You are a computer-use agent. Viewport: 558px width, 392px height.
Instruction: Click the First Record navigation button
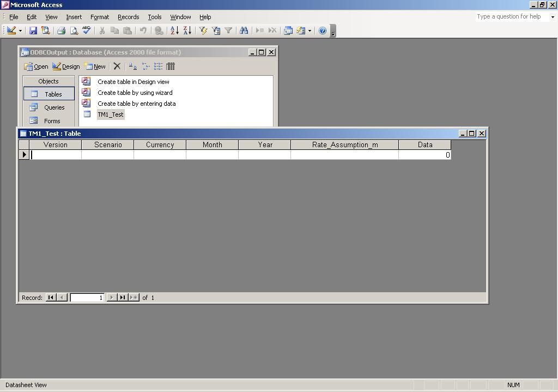tap(51, 297)
